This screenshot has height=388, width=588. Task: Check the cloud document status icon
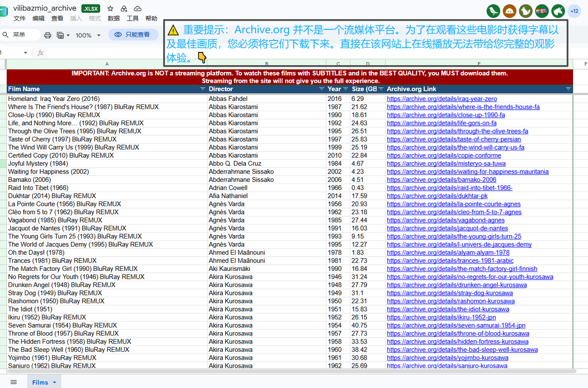138,8
